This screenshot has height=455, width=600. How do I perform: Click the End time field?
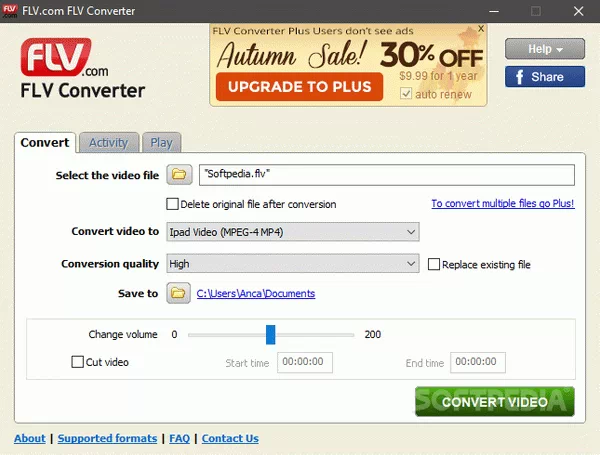coord(478,362)
